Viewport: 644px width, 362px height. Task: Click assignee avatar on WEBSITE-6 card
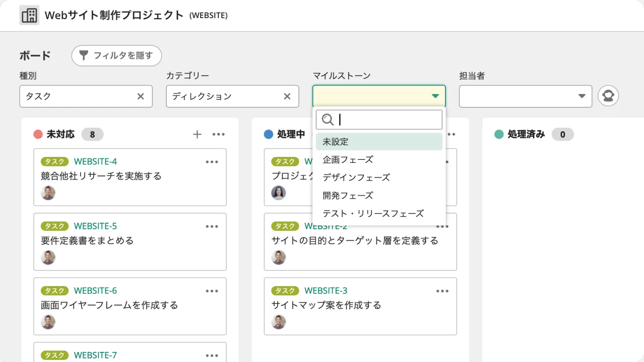(48, 322)
